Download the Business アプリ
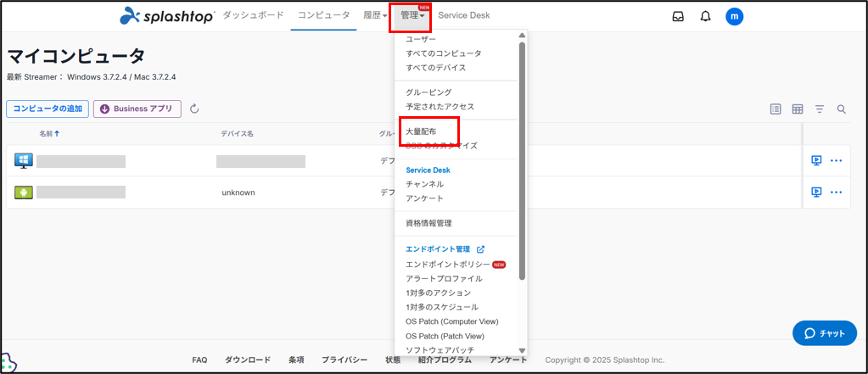The height and width of the screenshot is (374, 868). point(137,109)
